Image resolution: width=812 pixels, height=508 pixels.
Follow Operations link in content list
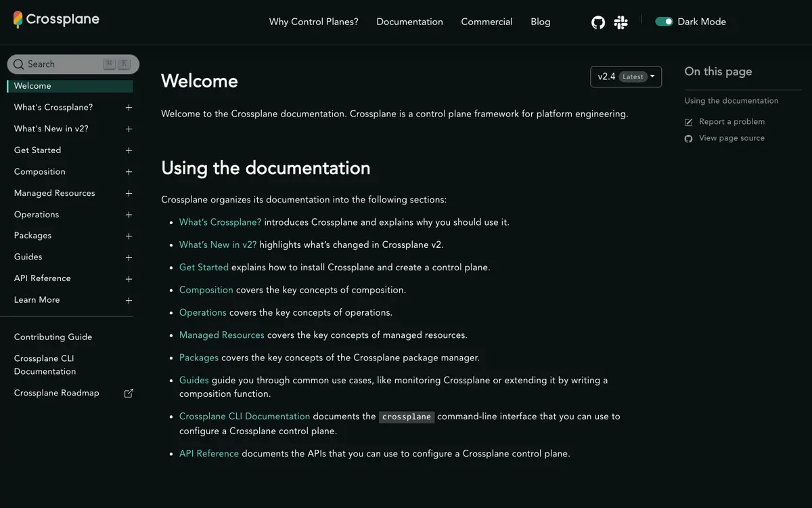coord(203,313)
